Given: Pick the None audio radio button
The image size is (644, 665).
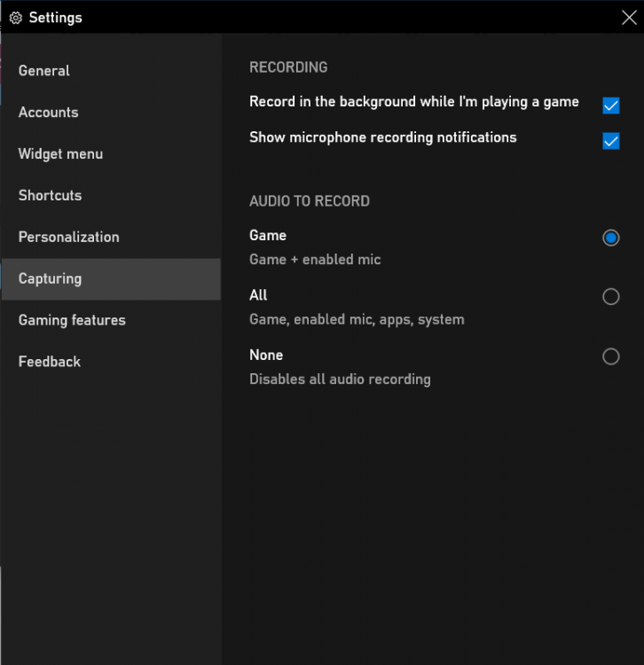Looking at the screenshot, I should (610, 356).
